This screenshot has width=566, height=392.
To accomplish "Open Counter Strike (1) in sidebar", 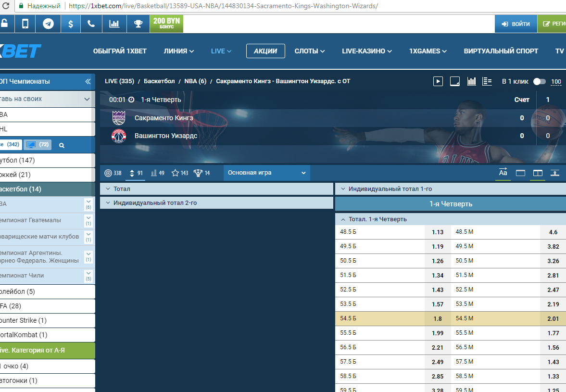I will coord(47,320).
